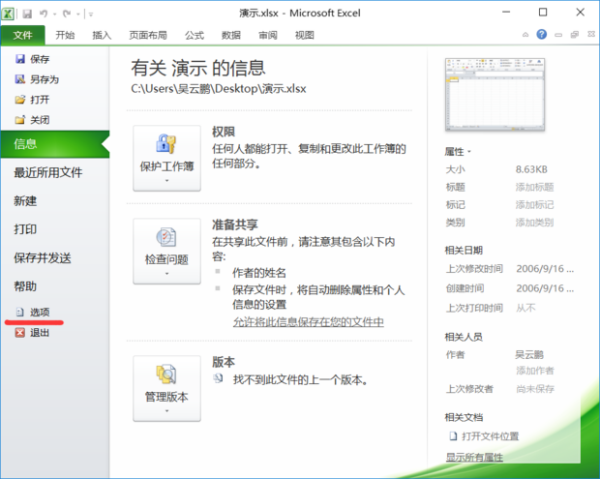The image size is (600, 479).
Task: Click the author name 吴云鹏
Action: tap(530, 355)
